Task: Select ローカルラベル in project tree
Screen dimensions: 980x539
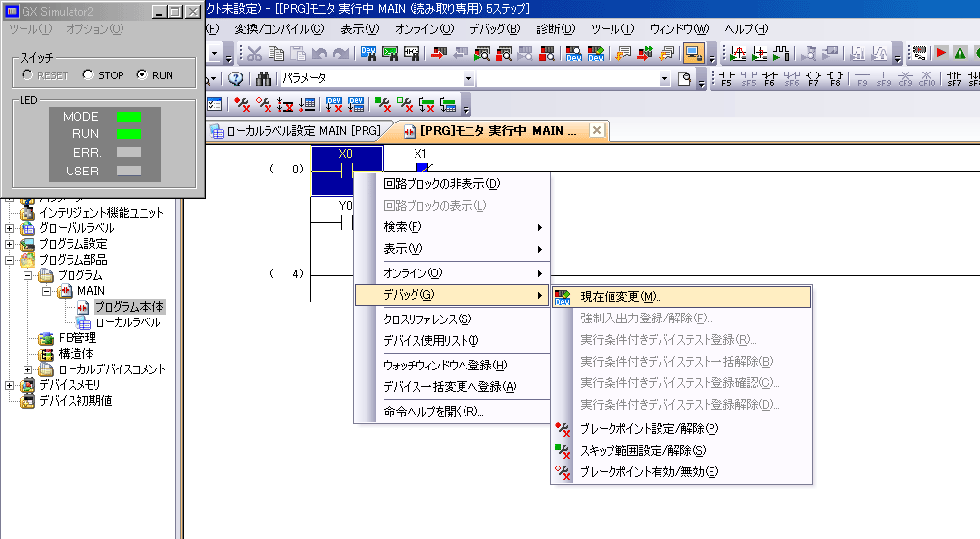Action: [x=127, y=322]
